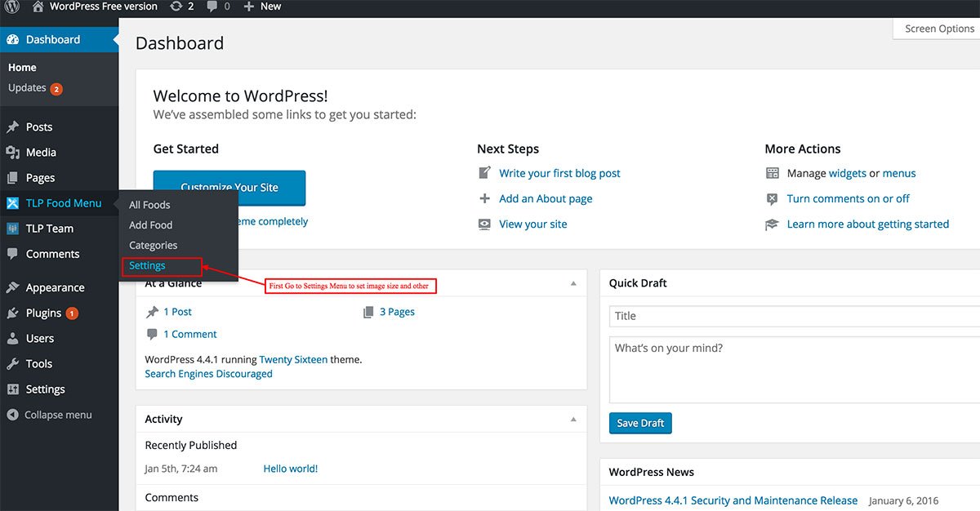
Task: Select Add Food from the submenu
Action: tap(151, 224)
